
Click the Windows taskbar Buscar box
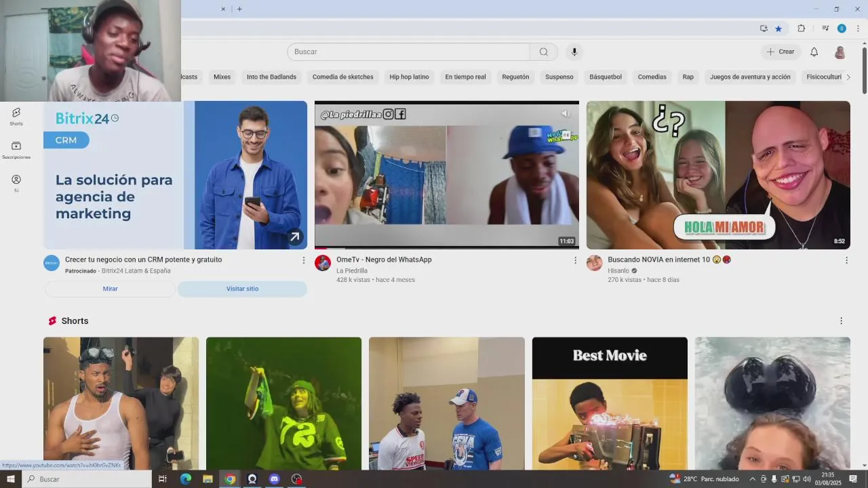pyautogui.click(x=87, y=479)
